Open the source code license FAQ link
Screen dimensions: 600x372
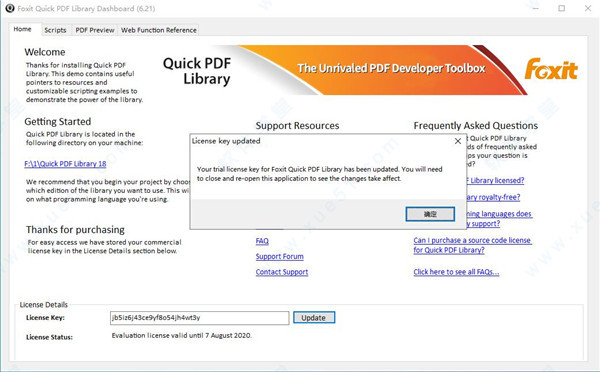click(x=472, y=245)
